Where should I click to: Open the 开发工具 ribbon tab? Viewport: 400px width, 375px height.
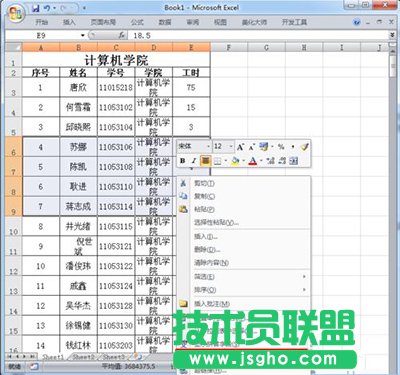(294, 22)
